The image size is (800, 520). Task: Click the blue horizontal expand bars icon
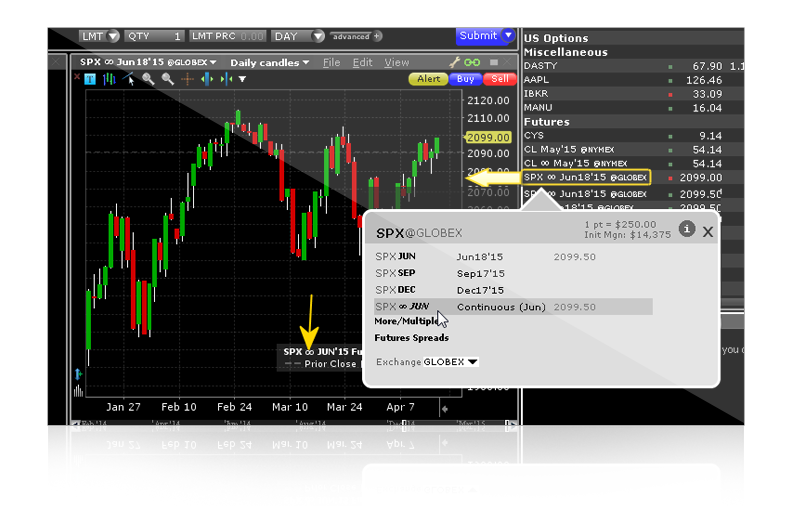point(207,79)
